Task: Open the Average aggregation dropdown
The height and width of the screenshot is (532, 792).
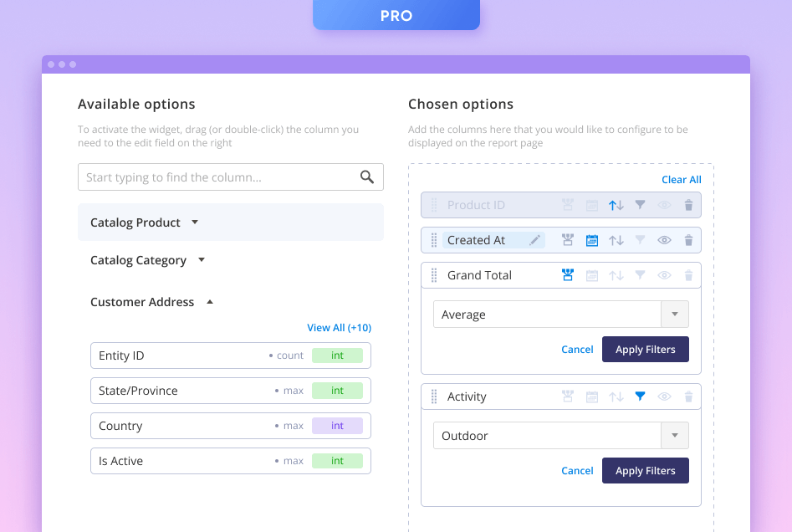Action: point(674,314)
